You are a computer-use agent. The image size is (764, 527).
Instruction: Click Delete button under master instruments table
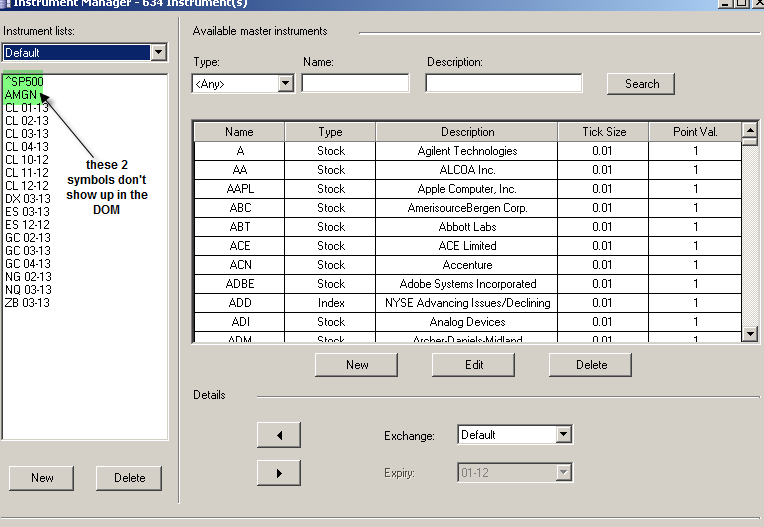(591, 365)
